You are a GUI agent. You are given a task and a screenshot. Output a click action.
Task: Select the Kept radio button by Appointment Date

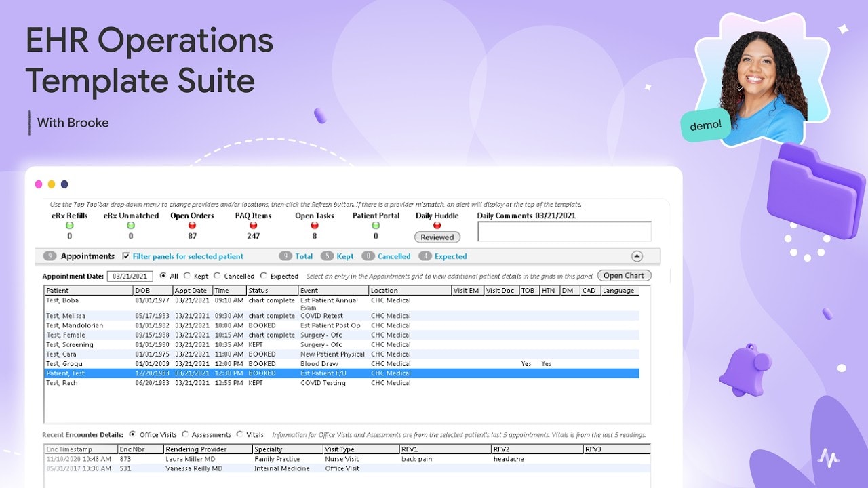tap(186, 276)
